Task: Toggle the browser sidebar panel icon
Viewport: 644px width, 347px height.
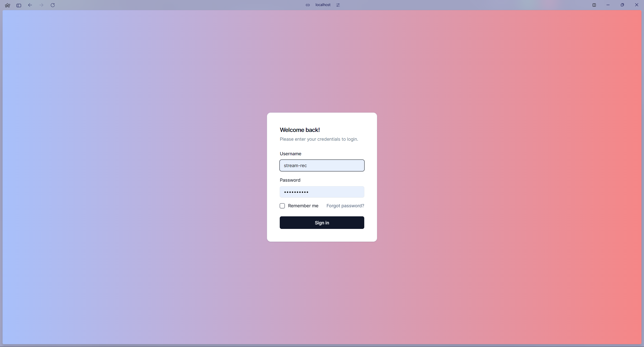Action: tap(19, 5)
